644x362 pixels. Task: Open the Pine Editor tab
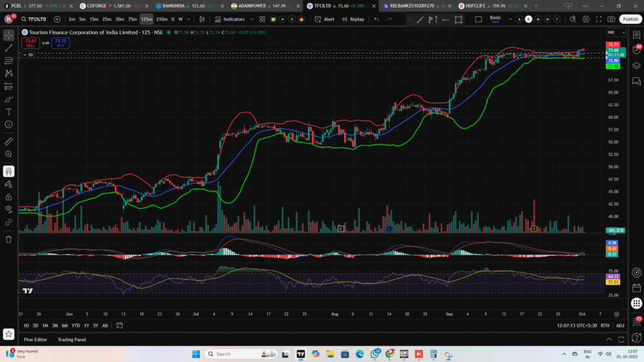coord(35,339)
